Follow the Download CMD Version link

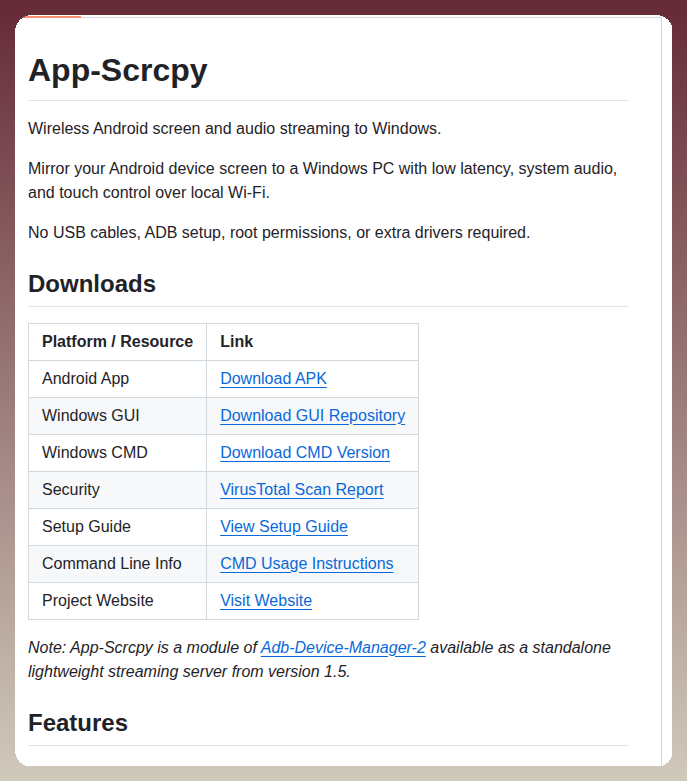305,452
